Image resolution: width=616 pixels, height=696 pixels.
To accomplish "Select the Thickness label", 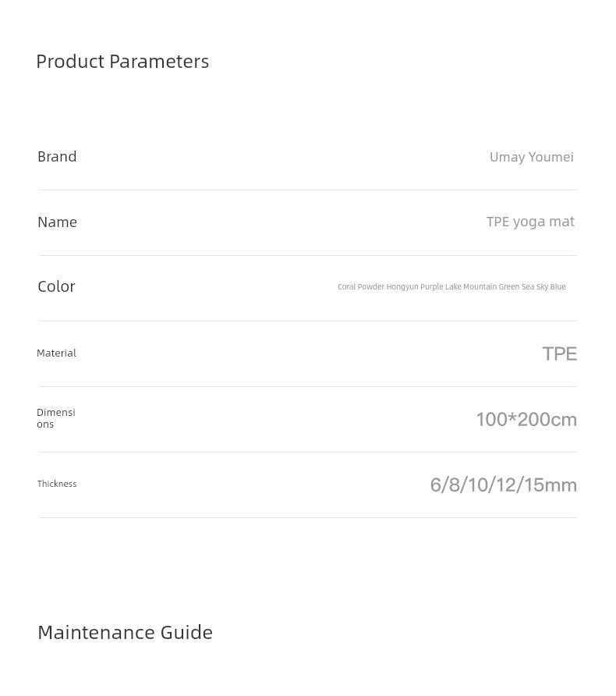I will (57, 484).
